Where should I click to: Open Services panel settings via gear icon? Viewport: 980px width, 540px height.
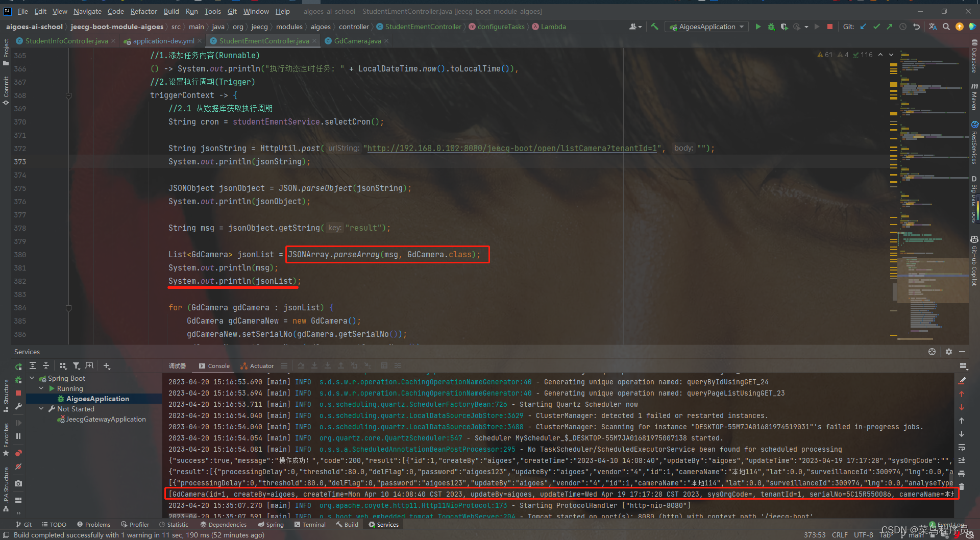948,352
